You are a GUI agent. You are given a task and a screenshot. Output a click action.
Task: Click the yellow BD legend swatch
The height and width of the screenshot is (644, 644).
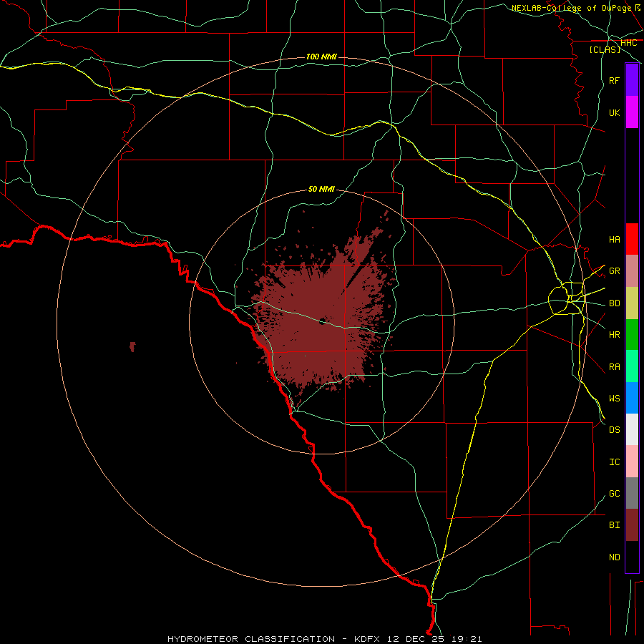[632, 303]
